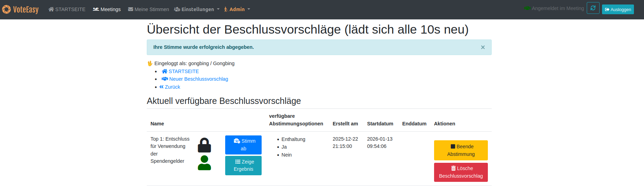Open Meine Stimmen in the navbar
644x186 pixels.
click(149, 9)
